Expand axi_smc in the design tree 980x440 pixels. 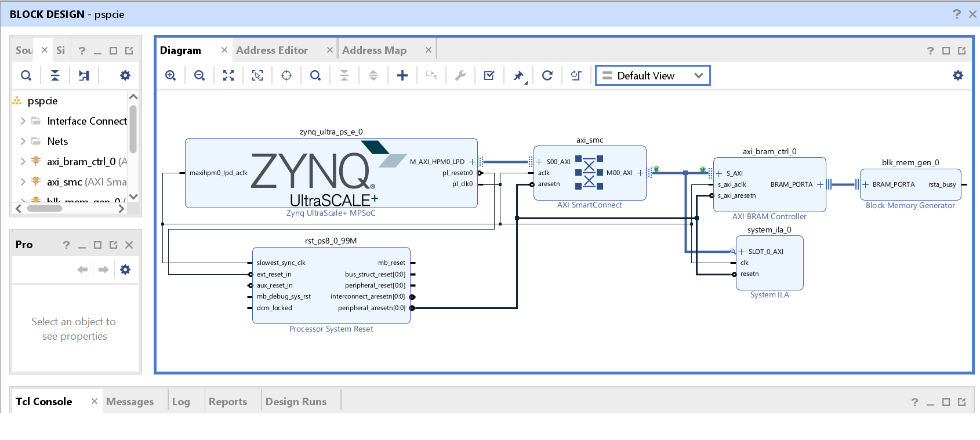[23, 182]
